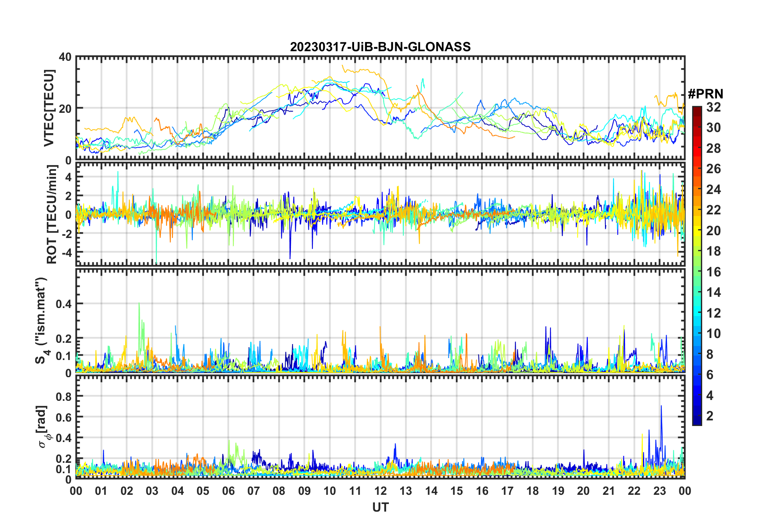
Task: Click colorbar tick label 32
Action: coord(713,107)
